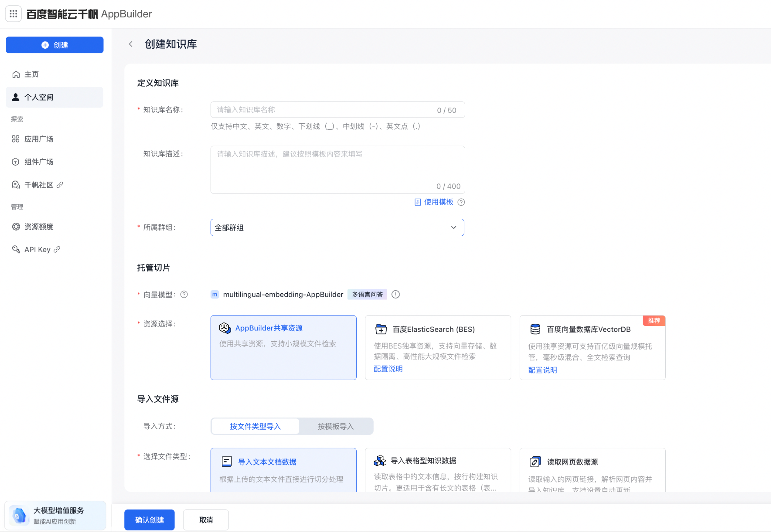This screenshot has width=771, height=532.
Task: Focus the 知识库名称 input field
Action: pyautogui.click(x=338, y=110)
